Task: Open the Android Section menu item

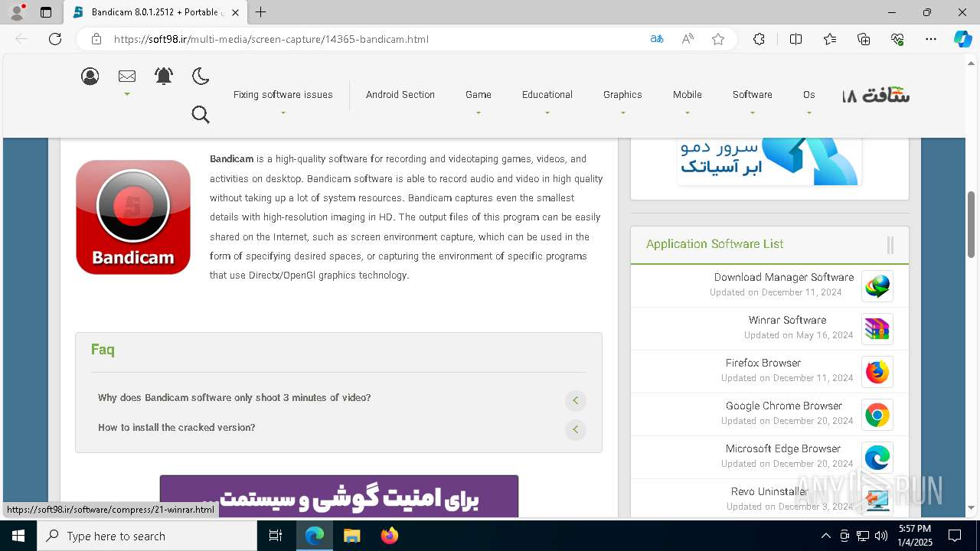Action: [400, 95]
